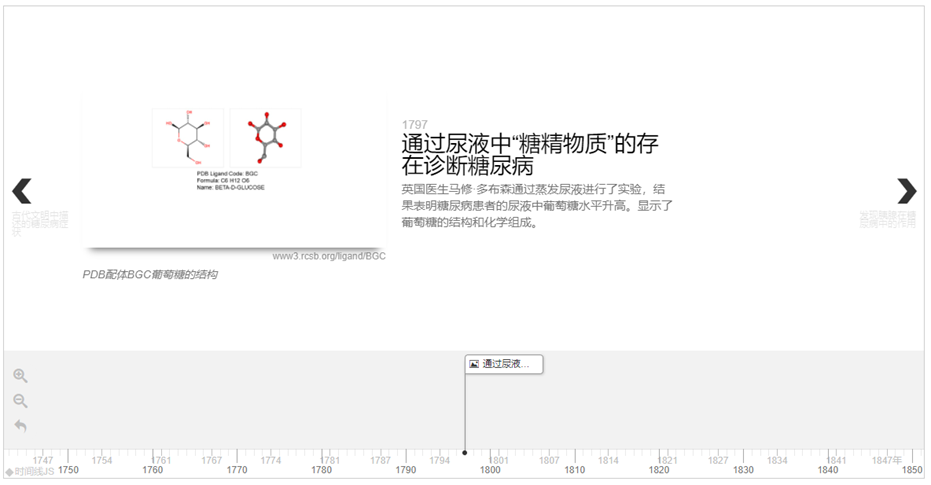Click the 1750 label on time axis
The image size is (931, 485).
point(68,470)
